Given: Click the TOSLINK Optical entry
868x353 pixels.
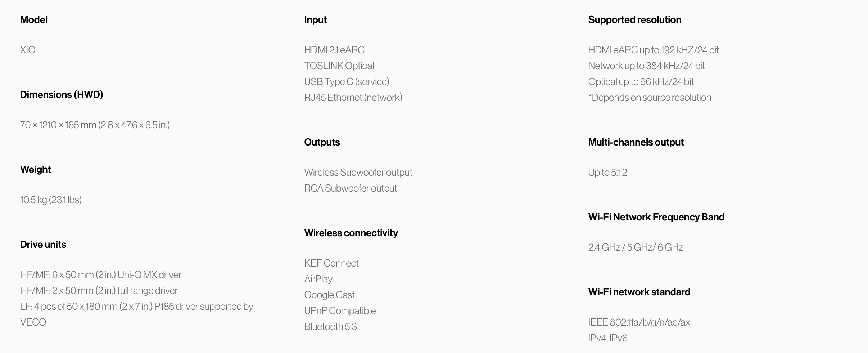Looking at the screenshot, I should pyautogui.click(x=339, y=66).
